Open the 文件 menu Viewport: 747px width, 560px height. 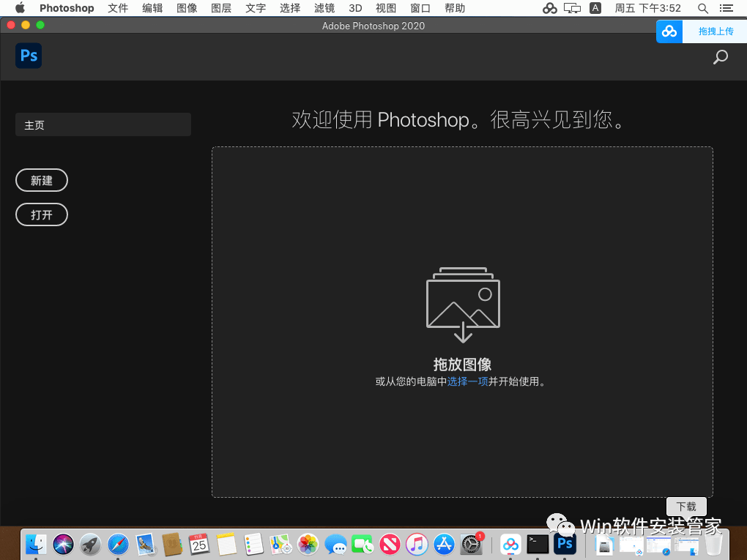pos(118,8)
